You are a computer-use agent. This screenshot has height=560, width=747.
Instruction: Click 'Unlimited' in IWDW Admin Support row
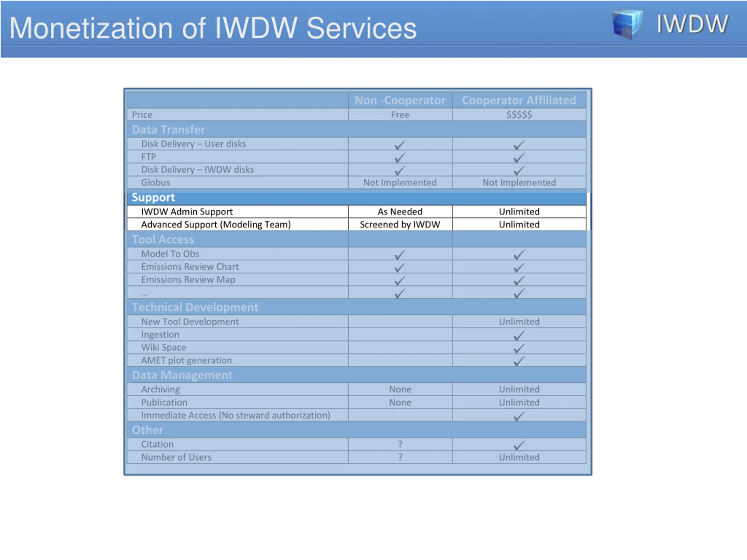click(519, 212)
